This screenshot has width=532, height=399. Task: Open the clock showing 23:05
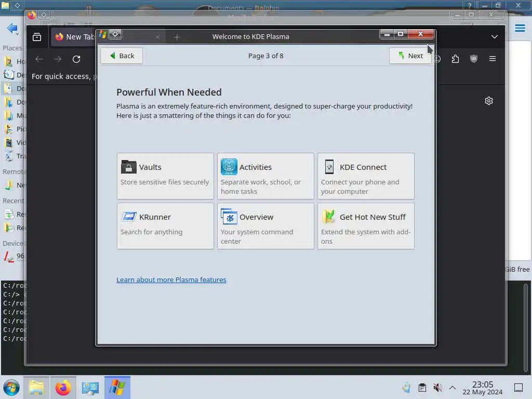click(x=483, y=388)
